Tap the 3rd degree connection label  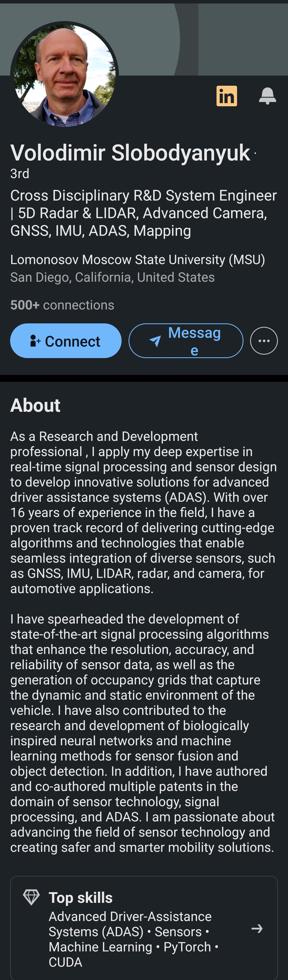[x=20, y=174]
